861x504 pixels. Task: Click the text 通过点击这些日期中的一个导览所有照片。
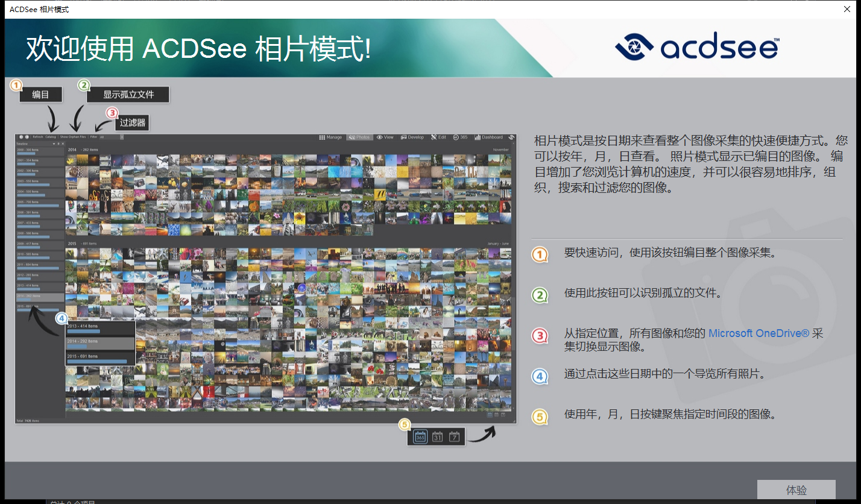(665, 374)
